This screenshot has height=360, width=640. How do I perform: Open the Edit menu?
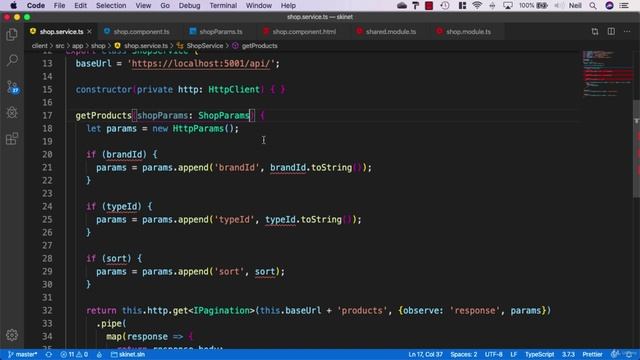tap(80, 5)
